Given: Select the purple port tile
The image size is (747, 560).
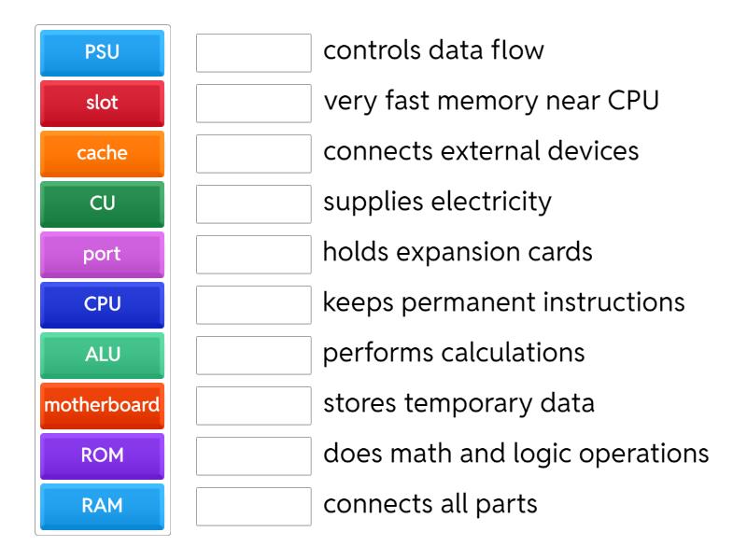Looking at the screenshot, I should tap(103, 255).
